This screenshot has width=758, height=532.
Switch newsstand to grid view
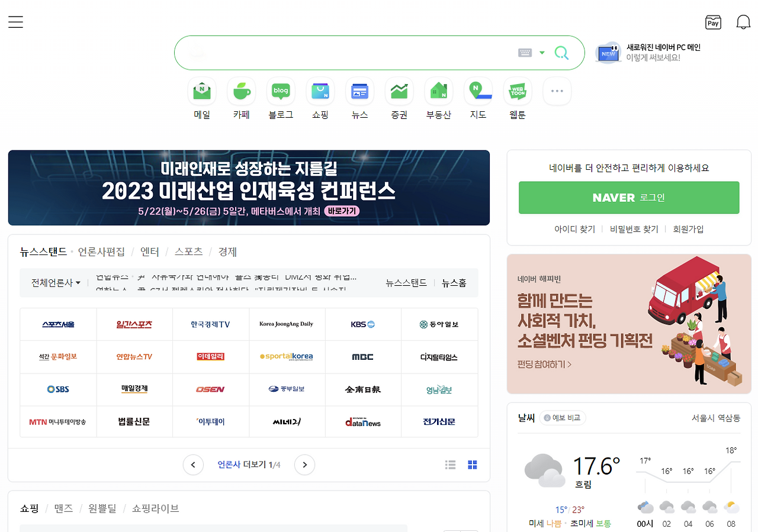[x=473, y=465]
